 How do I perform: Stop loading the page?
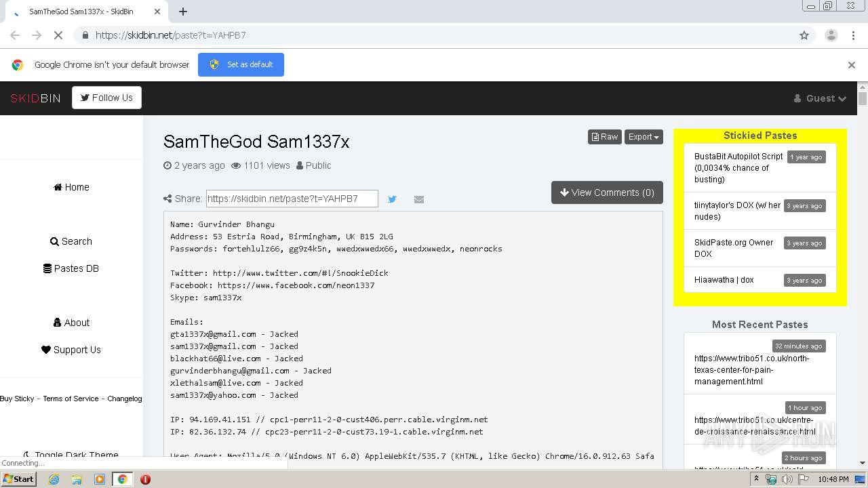tap(58, 35)
